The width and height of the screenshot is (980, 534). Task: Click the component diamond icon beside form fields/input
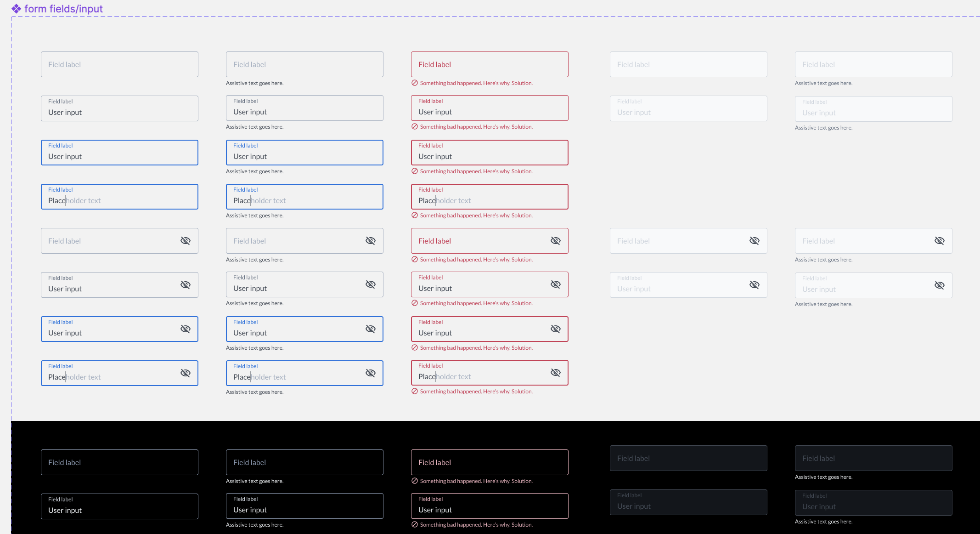tap(16, 9)
